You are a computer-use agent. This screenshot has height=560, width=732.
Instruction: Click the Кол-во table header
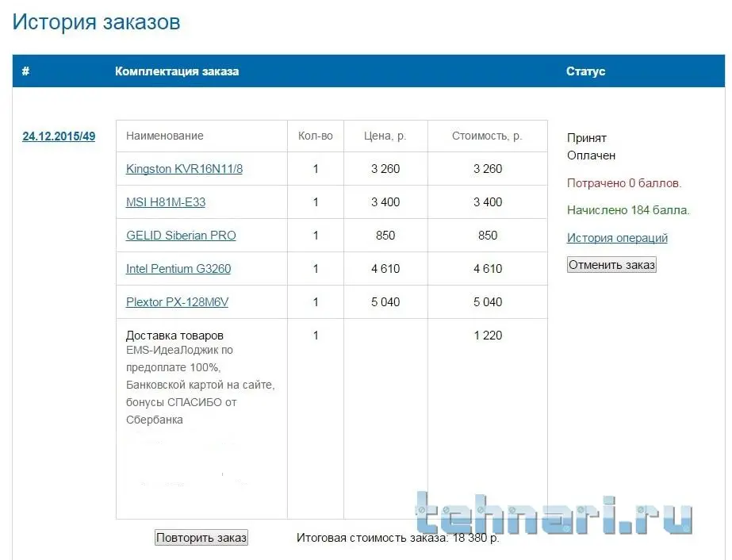316,136
